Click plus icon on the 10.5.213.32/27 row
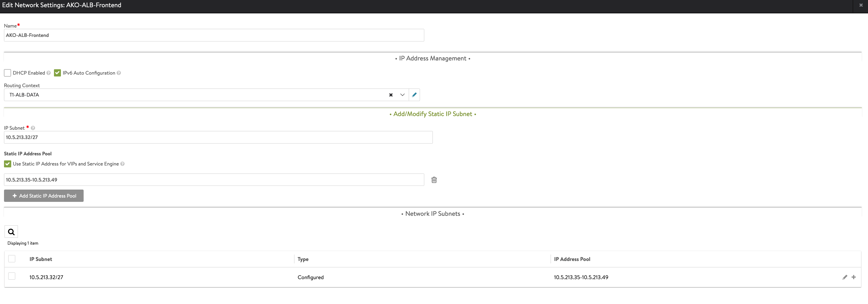This screenshot has height=304, width=868. [x=854, y=277]
